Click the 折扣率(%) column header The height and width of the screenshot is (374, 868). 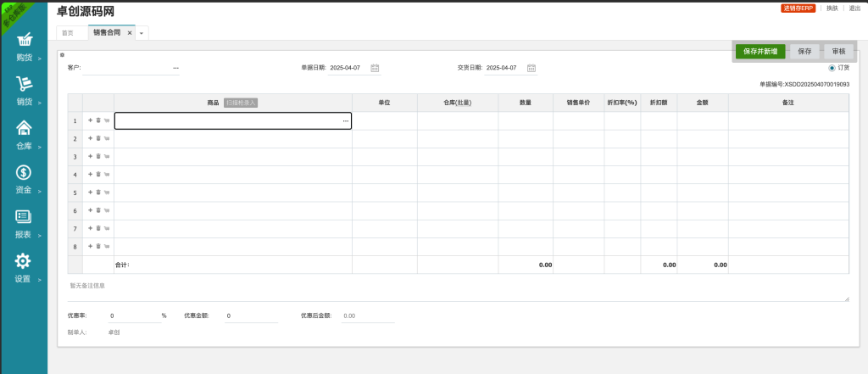pyautogui.click(x=622, y=103)
